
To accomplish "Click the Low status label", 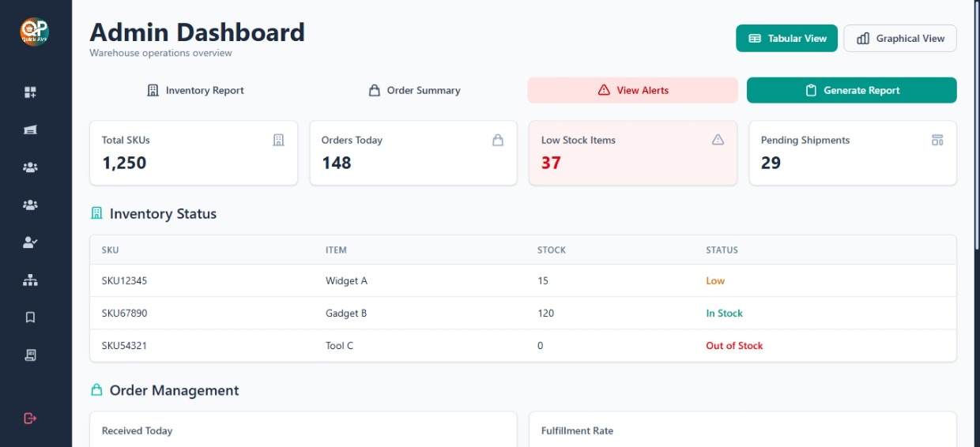I will click(x=715, y=280).
